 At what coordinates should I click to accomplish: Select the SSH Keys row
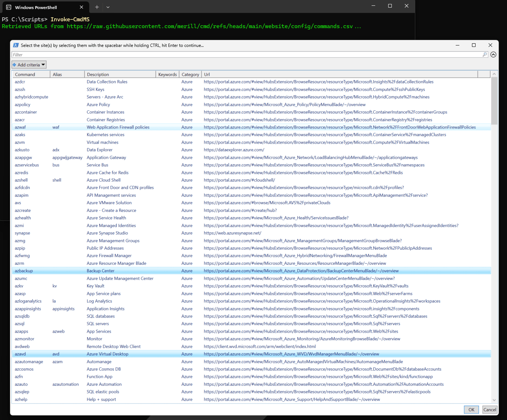(x=251, y=89)
